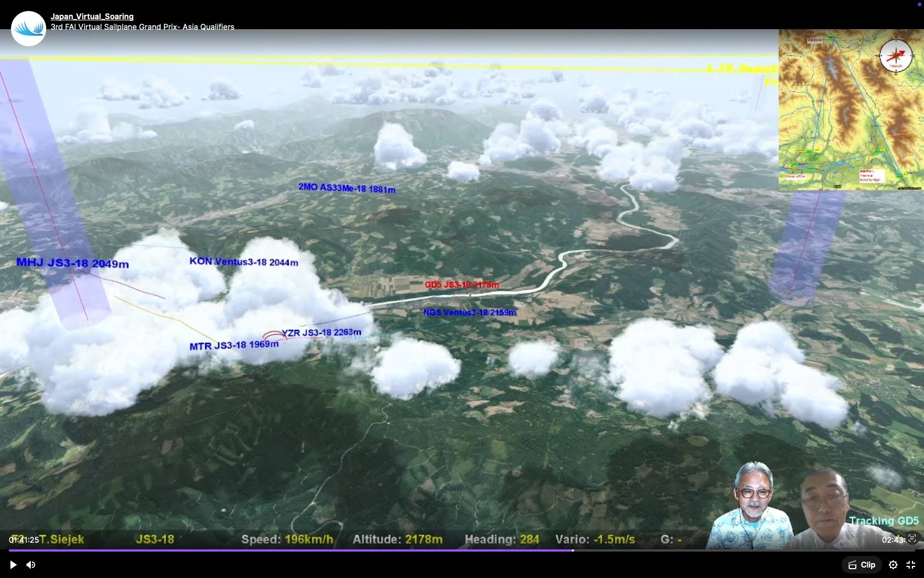Mute the video with the speaker icon
The width and height of the screenshot is (924, 578).
point(31,565)
